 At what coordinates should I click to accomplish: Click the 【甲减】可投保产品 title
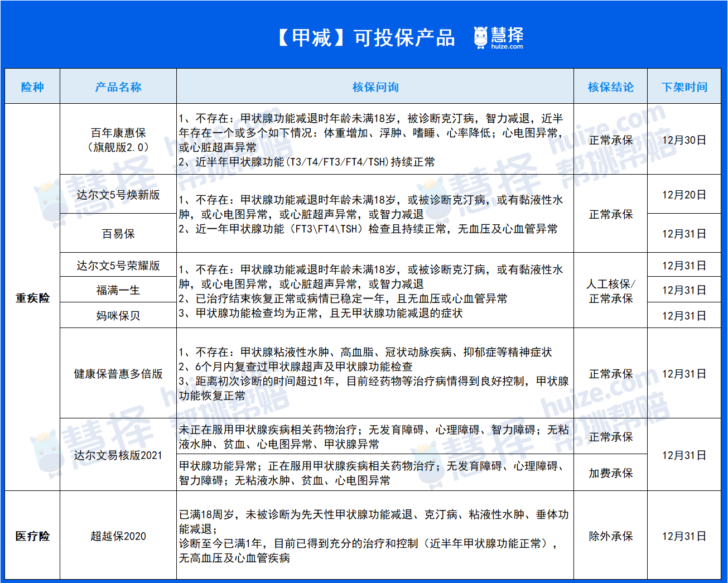coord(365,37)
